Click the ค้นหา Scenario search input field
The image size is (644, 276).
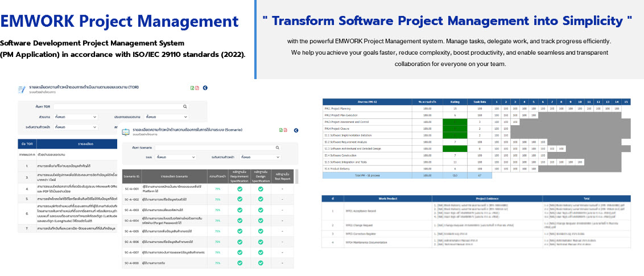click(x=218, y=147)
